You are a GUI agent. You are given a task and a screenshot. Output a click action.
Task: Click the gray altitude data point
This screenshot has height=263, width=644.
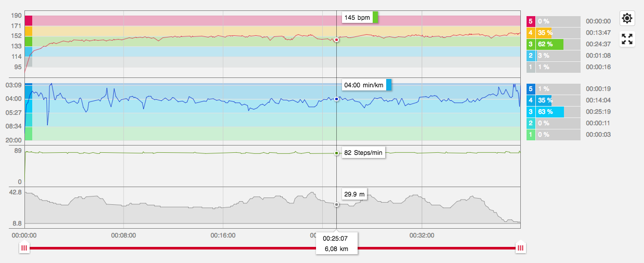point(337,204)
